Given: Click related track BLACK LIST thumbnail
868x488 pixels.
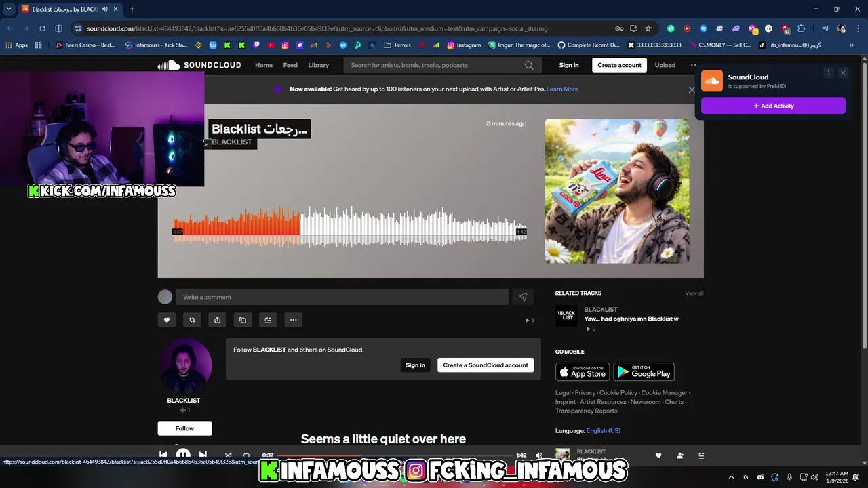Looking at the screenshot, I should pos(566,316).
